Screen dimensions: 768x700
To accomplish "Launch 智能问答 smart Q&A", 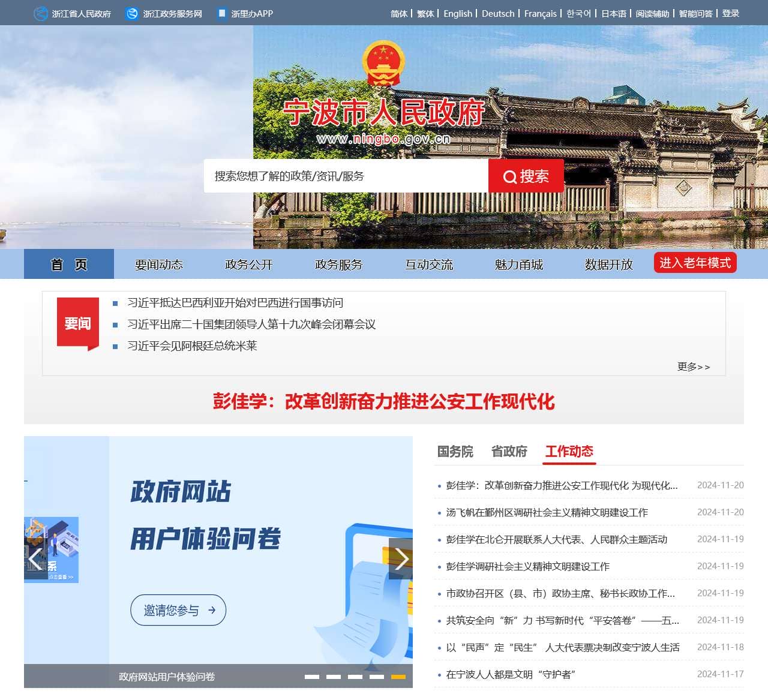I will pyautogui.click(x=695, y=13).
